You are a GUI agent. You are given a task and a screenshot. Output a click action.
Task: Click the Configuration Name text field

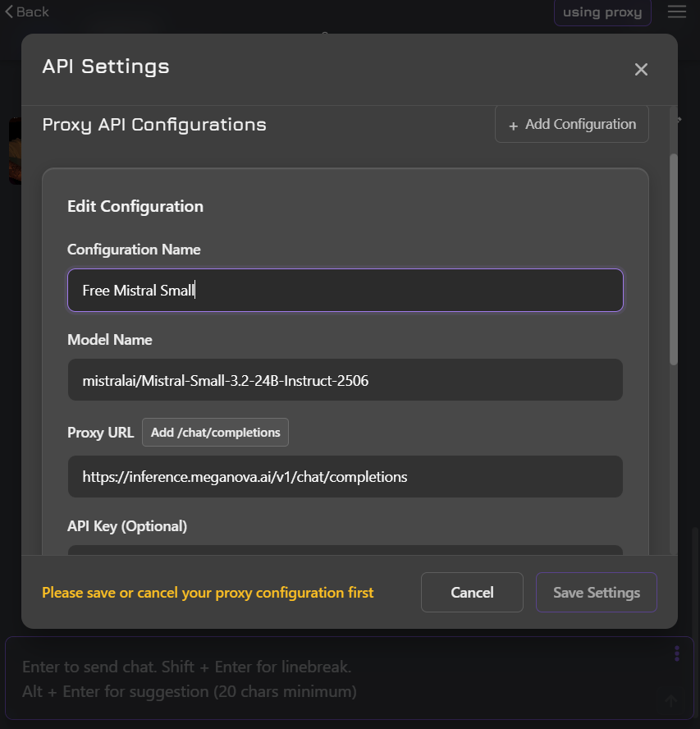tap(345, 291)
